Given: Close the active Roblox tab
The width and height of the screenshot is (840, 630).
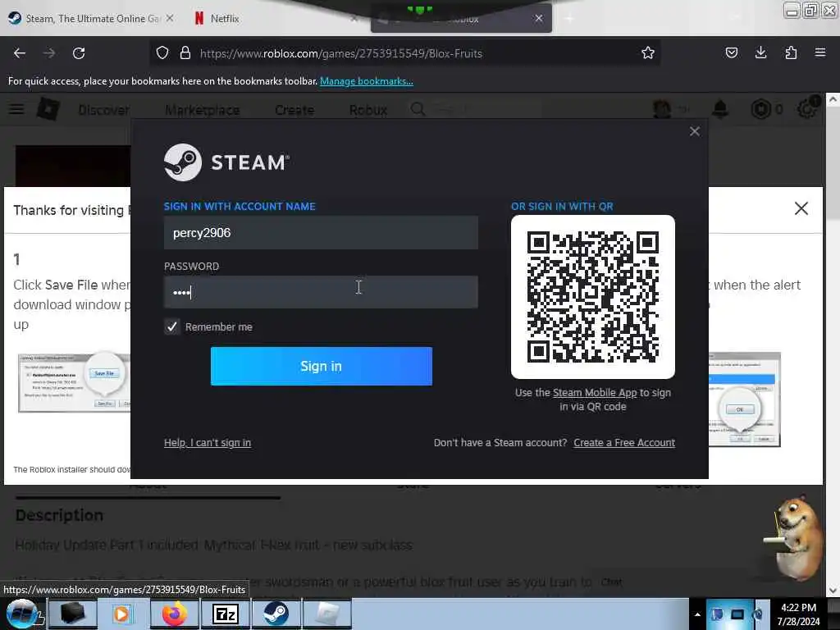Looking at the screenshot, I should [539, 18].
